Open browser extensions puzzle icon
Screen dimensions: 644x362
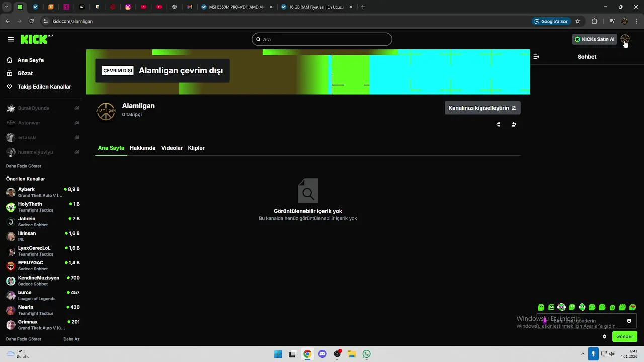click(595, 21)
